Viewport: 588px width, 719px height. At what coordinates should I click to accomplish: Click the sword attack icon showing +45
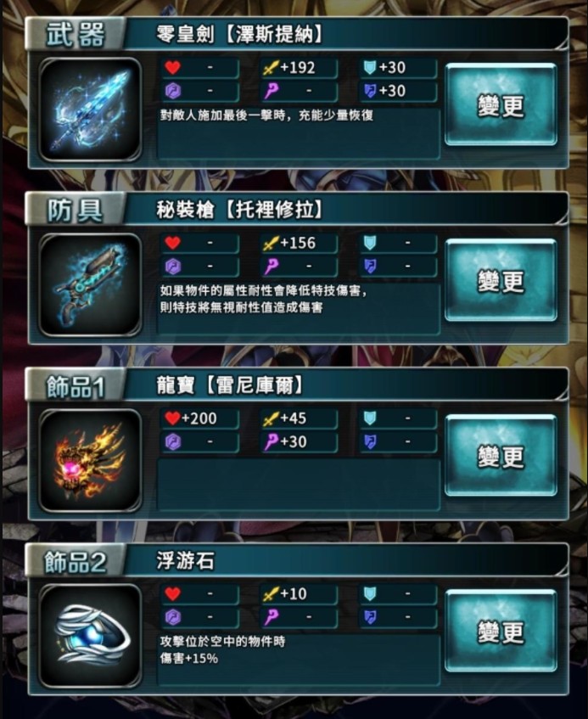tap(271, 418)
